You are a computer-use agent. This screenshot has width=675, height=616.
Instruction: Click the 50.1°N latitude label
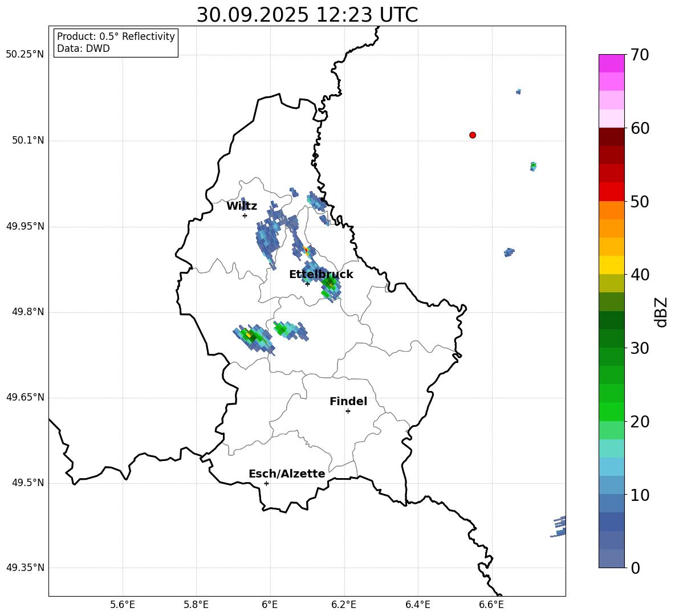click(x=28, y=141)
